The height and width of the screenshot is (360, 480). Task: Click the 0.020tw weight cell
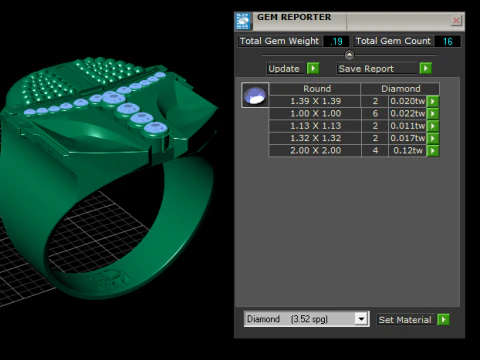coord(407,101)
